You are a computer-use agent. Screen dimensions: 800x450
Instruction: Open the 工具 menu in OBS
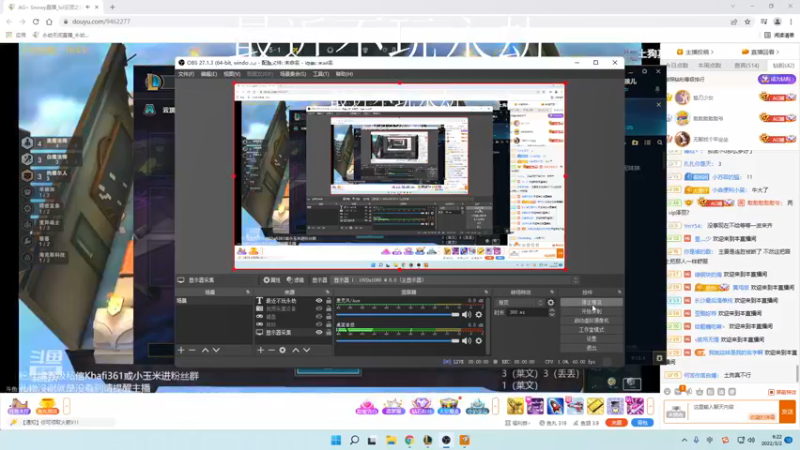click(320, 73)
